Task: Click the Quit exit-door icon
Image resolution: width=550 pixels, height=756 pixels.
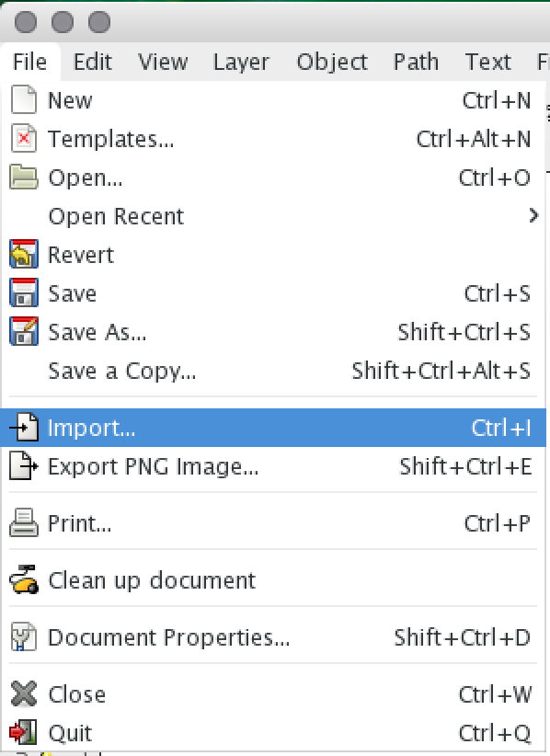Action: 24,732
